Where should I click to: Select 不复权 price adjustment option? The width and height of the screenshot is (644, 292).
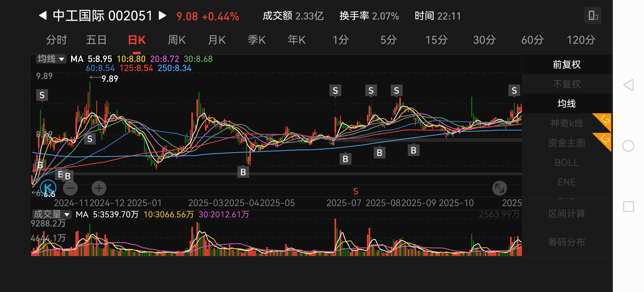pyautogui.click(x=566, y=84)
